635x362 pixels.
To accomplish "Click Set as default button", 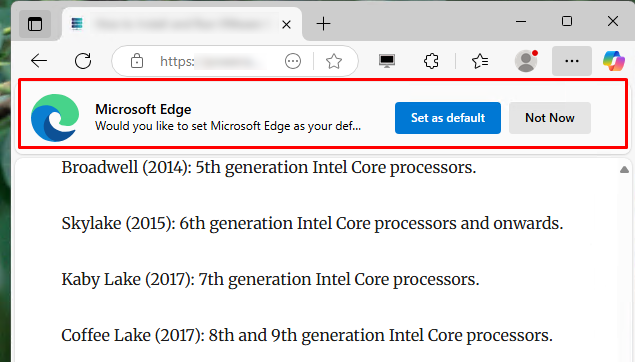I will tap(448, 118).
